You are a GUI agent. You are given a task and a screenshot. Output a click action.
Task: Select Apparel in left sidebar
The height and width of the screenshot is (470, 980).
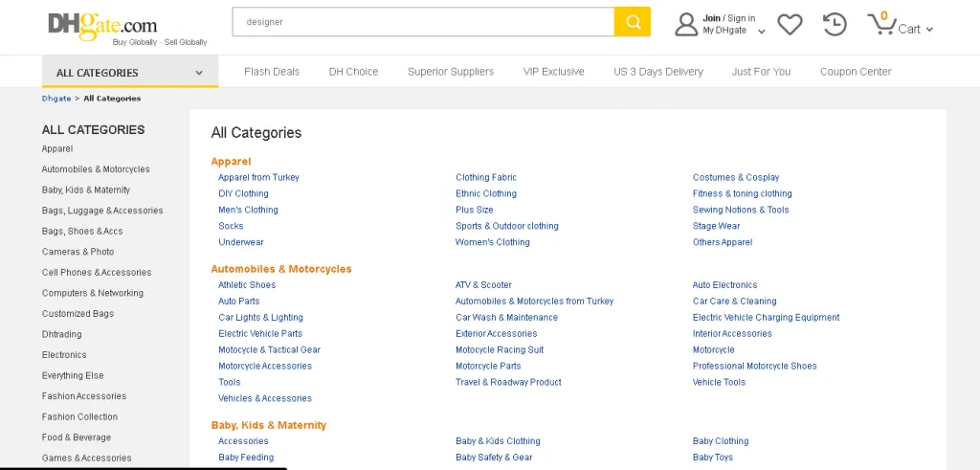tap(57, 148)
